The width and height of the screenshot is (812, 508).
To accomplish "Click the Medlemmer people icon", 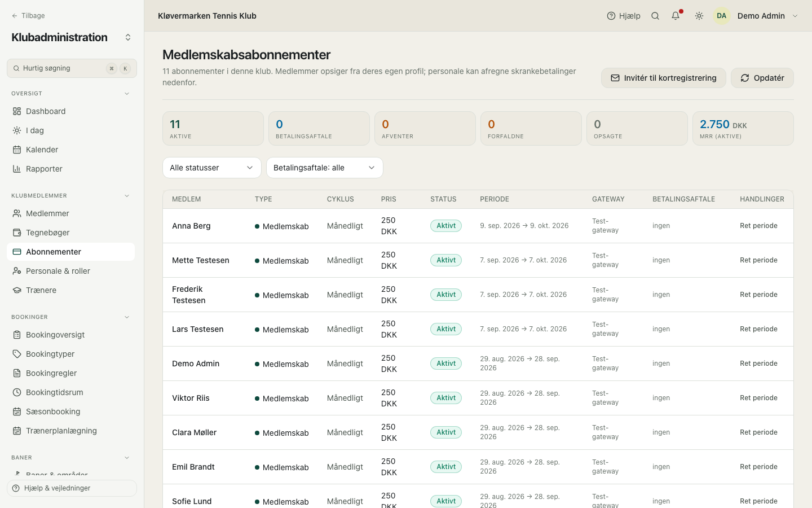I will [17, 213].
